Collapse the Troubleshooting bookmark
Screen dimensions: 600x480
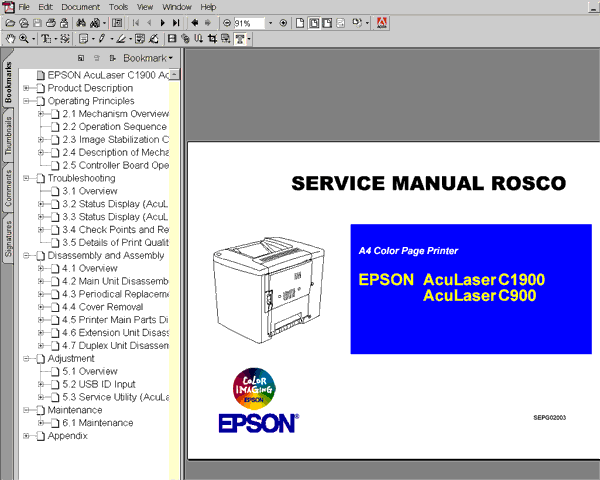(x=26, y=178)
